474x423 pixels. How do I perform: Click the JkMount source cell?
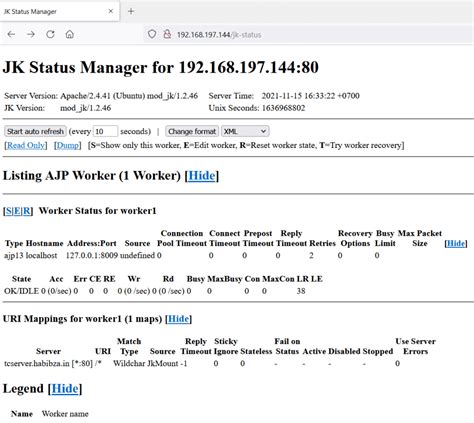click(x=163, y=363)
